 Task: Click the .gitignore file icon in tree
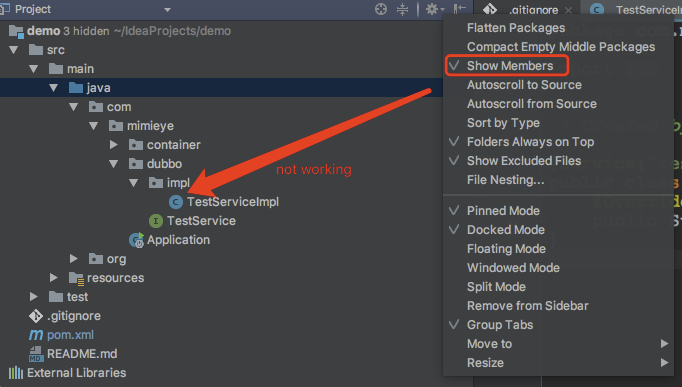tap(36, 316)
